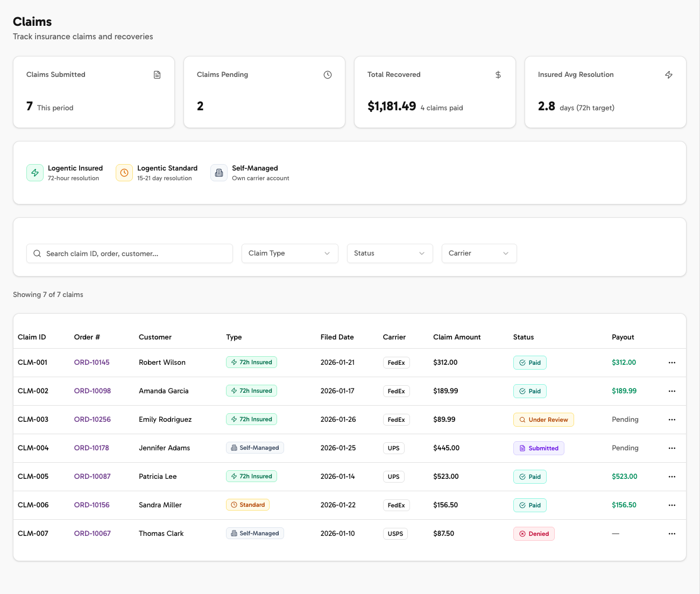This screenshot has height=594, width=700.
Task: Select the Logentic Insured lightning icon
Action: click(35, 173)
